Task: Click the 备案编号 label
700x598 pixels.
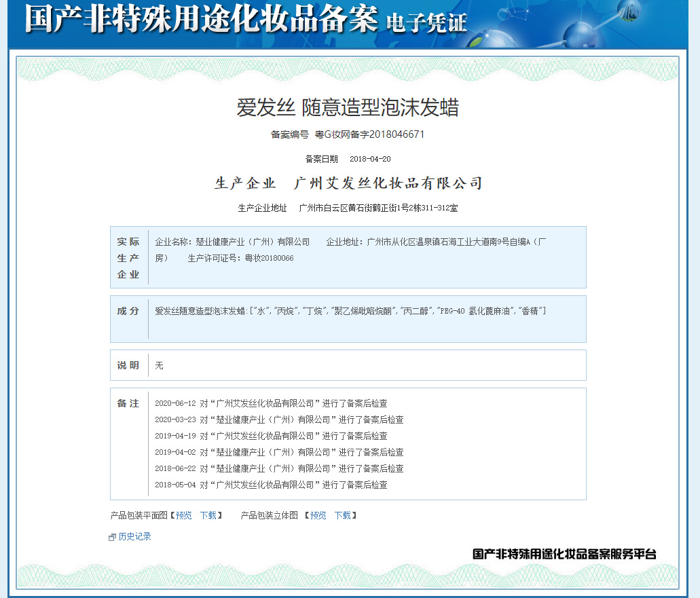Action: click(x=290, y=134)
